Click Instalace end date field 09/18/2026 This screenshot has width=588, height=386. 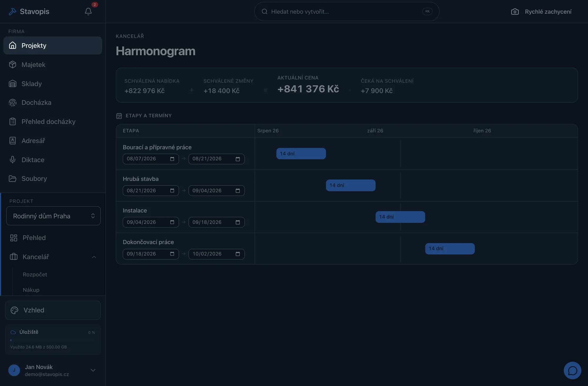[216, 222]
